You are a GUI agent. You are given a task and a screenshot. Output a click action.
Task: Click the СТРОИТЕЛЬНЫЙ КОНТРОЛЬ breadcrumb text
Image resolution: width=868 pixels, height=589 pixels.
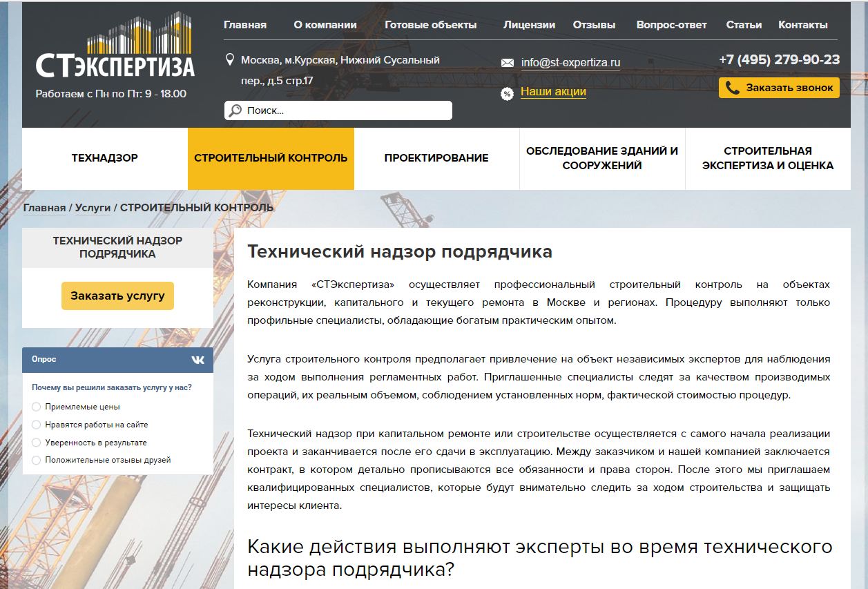(x=197, y=208)
